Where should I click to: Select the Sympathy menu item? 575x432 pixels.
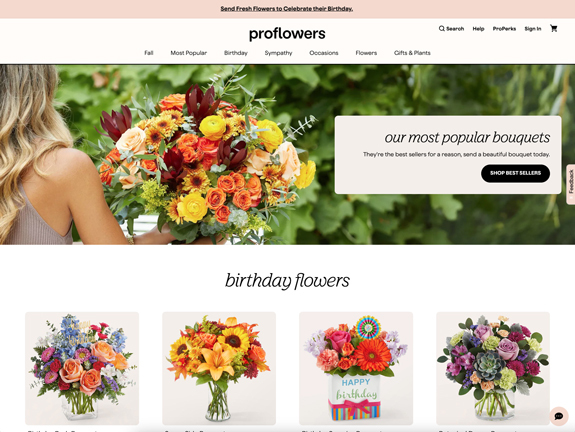pyautogui.click(x=278, y=53)
